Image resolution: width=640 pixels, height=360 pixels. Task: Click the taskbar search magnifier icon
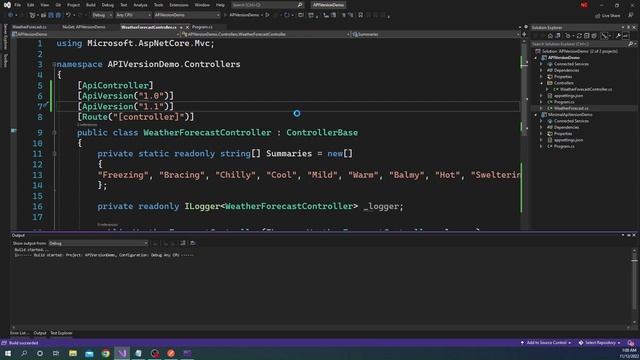tap(24, 353)
